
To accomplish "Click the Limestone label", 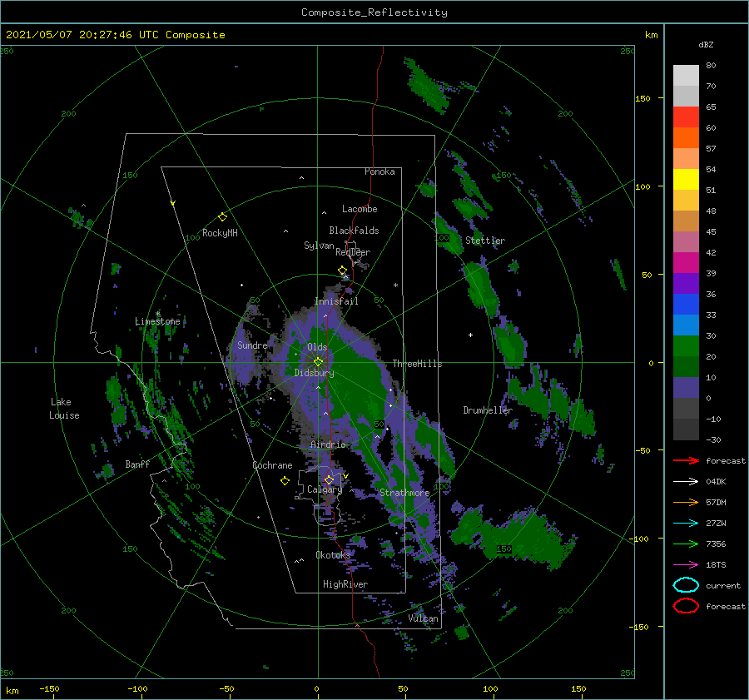I will [157, 321].
